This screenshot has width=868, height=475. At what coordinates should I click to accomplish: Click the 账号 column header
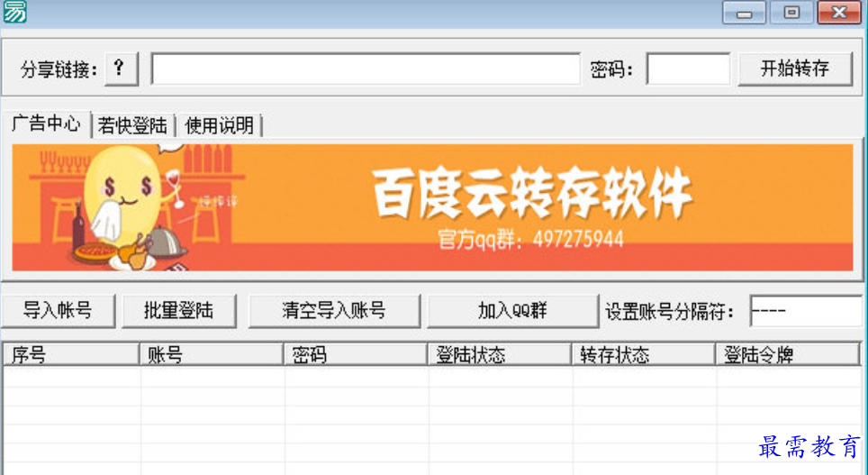[211, 354]
